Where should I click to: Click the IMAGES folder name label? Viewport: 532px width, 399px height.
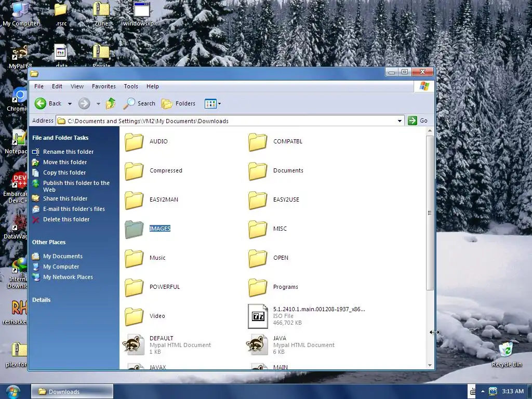pos(160,229)
